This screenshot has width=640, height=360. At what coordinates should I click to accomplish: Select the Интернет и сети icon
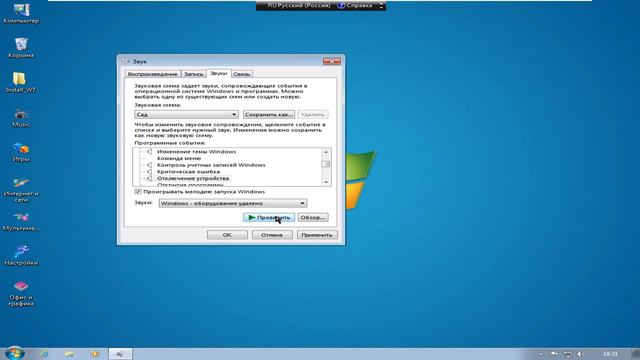tap(21, 190)
